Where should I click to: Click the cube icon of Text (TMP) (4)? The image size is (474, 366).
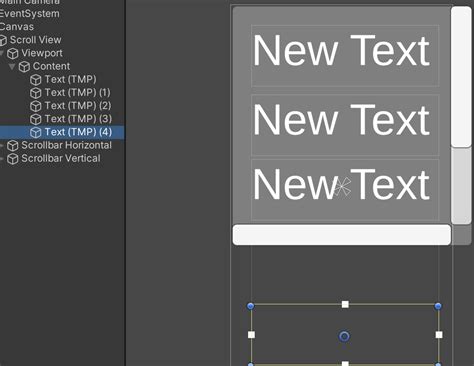point(36,133)
